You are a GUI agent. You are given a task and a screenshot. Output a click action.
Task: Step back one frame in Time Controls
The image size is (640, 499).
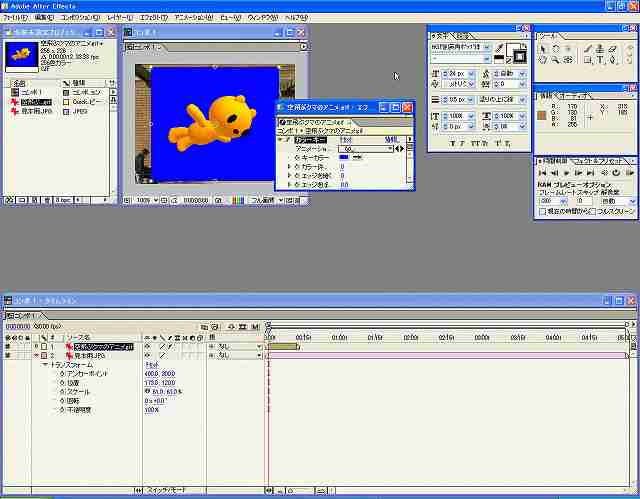(x=554, y=173)
